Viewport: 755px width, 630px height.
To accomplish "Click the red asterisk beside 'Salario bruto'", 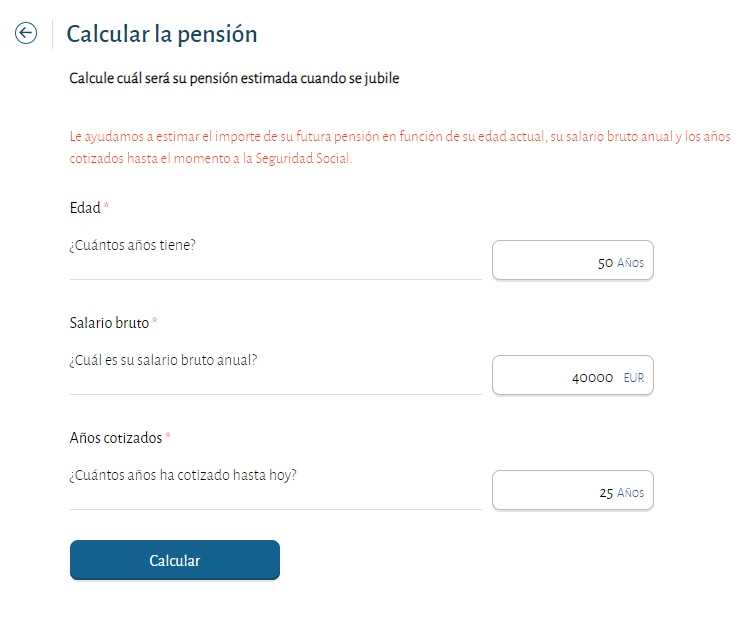I will pyautogui.click(x=155, y=322).
